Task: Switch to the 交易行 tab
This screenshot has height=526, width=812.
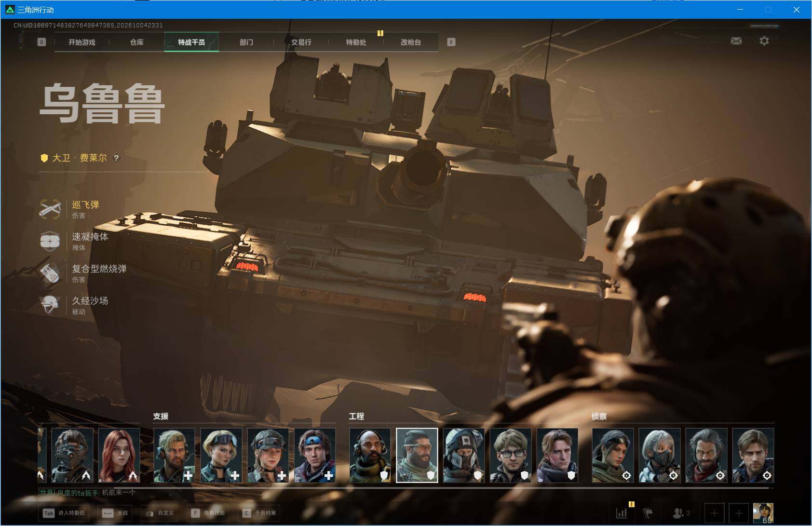Action: pyautogui.click(x=301, y=42)
